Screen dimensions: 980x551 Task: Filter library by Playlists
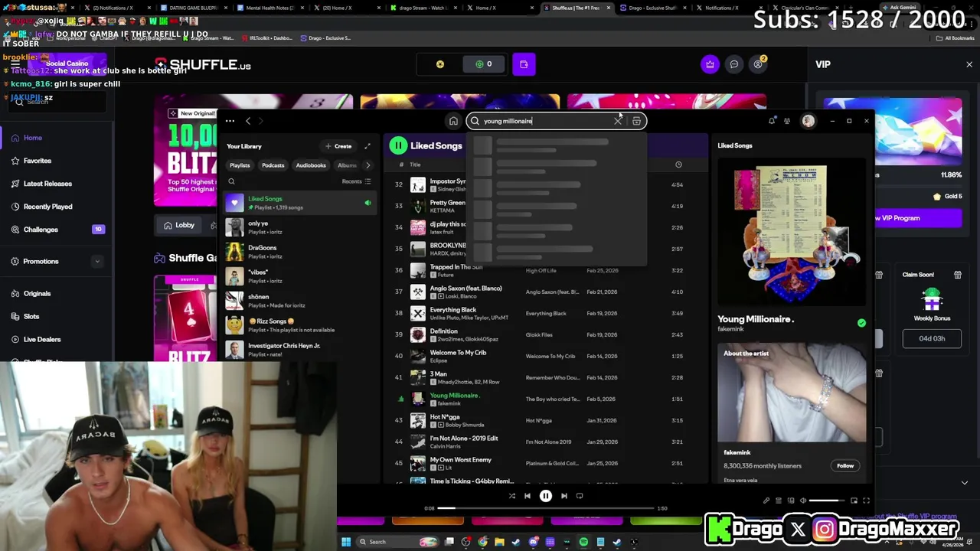240,165
